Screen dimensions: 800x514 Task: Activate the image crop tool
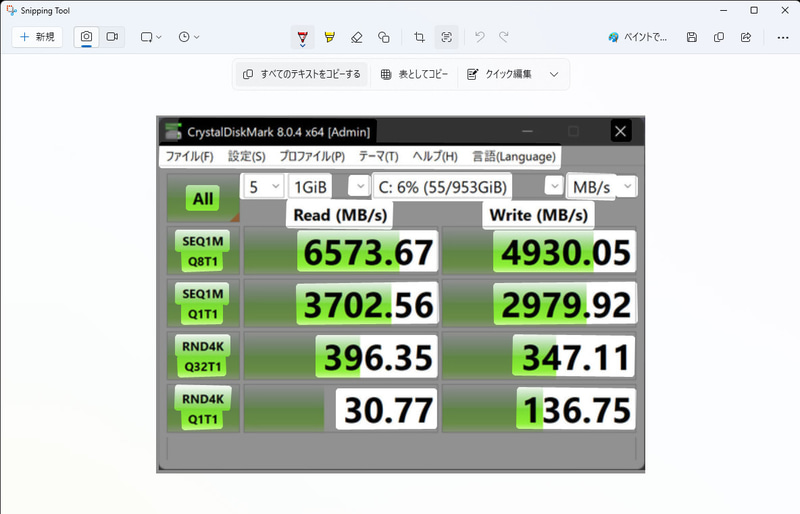[x=419, y=37]
